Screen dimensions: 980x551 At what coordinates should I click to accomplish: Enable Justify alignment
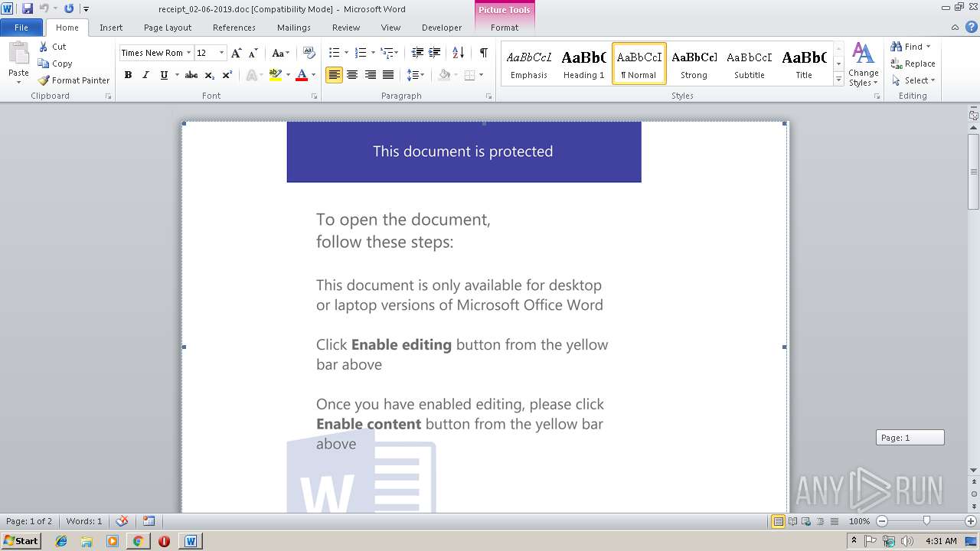(388, 75)
